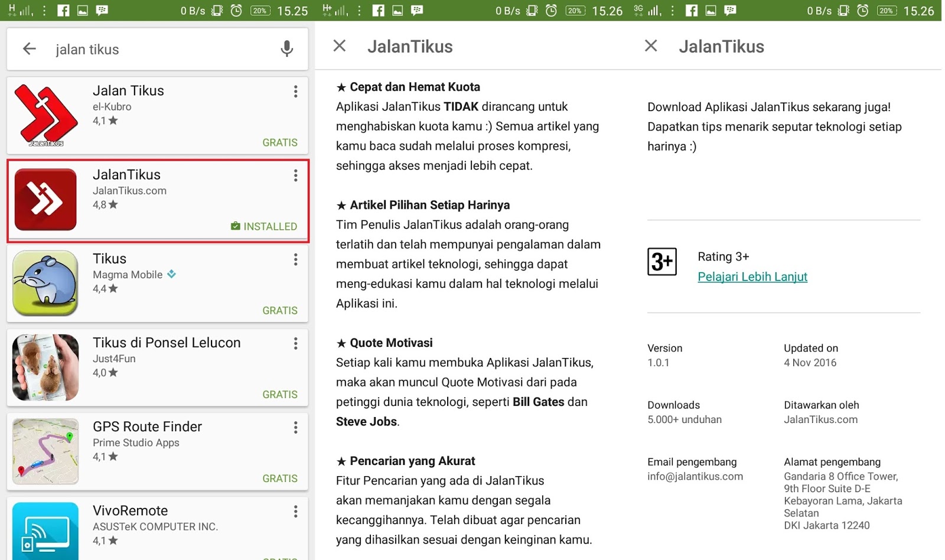Viewport: 945px width, 560px height.
Task: Tap Magma Mobile top developer badge
Action: [x=171, y=274]
